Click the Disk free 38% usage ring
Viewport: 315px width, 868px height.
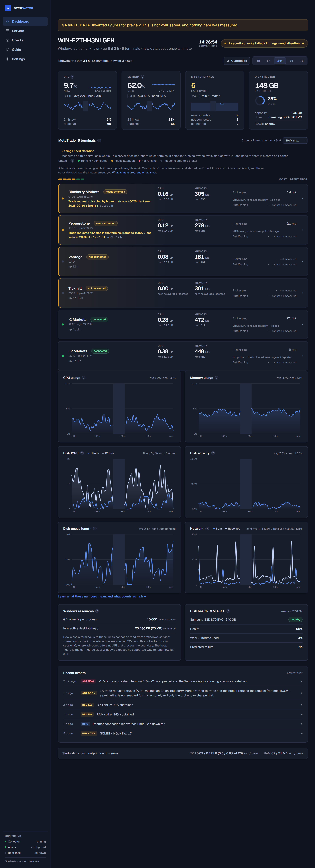pos(260,101)
